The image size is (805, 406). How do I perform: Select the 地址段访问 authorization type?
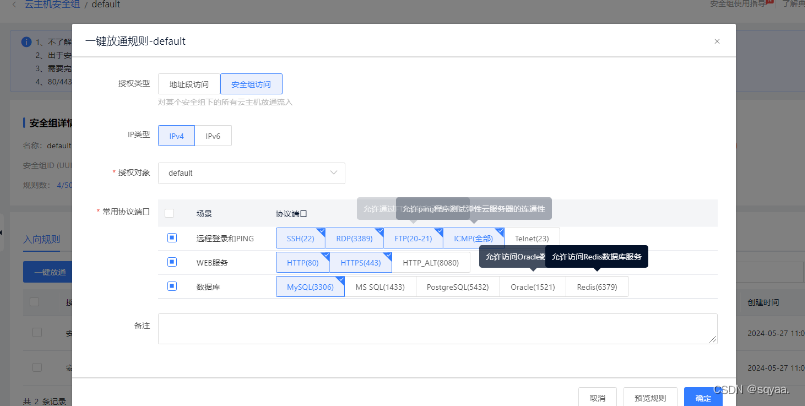[189, 84]
